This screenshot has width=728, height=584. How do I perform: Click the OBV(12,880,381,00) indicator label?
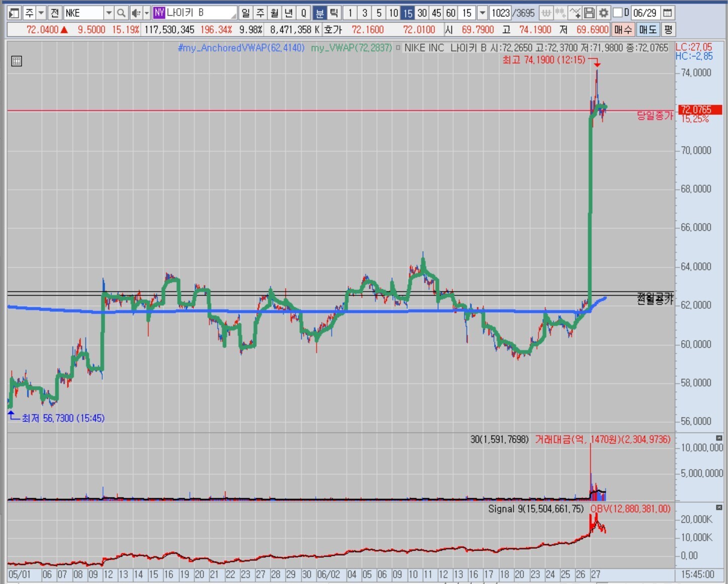[x=630, y=509]
